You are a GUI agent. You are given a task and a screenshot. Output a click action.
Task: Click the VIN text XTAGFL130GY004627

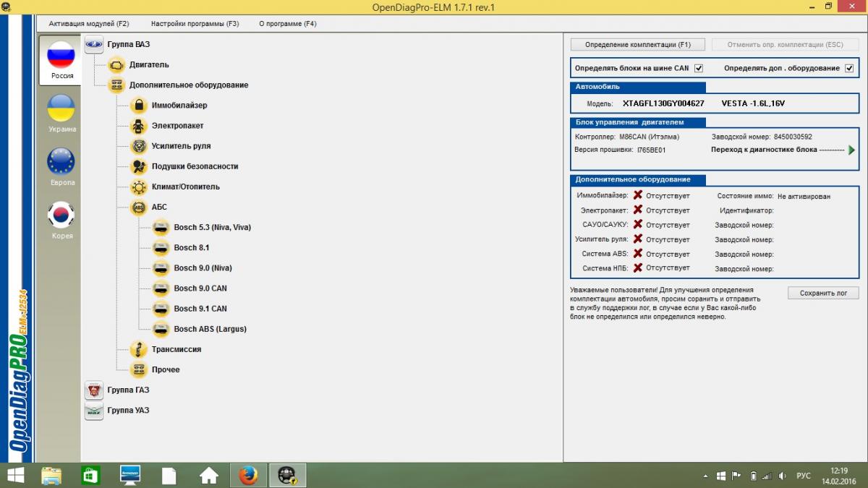point(663,103)
